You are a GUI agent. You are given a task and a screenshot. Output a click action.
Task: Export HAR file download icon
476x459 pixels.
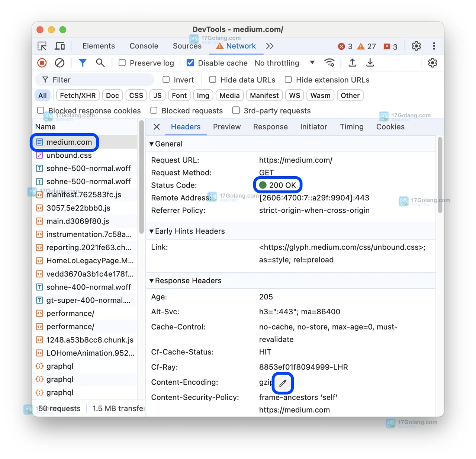click(370, 63)
